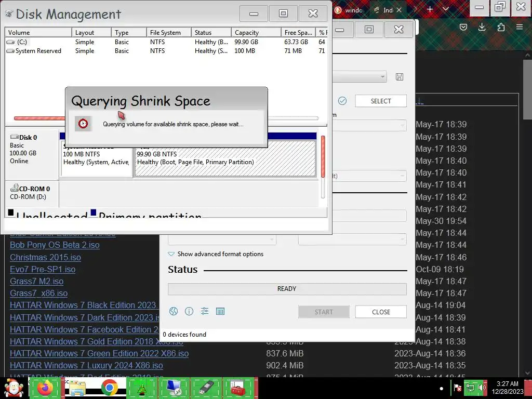
Task: Click the Rufus READY progress bar
Action: 287,289
